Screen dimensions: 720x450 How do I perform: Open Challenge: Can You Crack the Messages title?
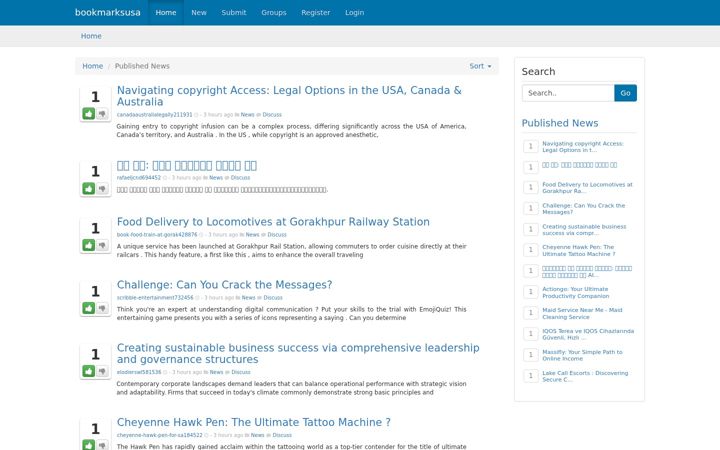pos(225,285)
